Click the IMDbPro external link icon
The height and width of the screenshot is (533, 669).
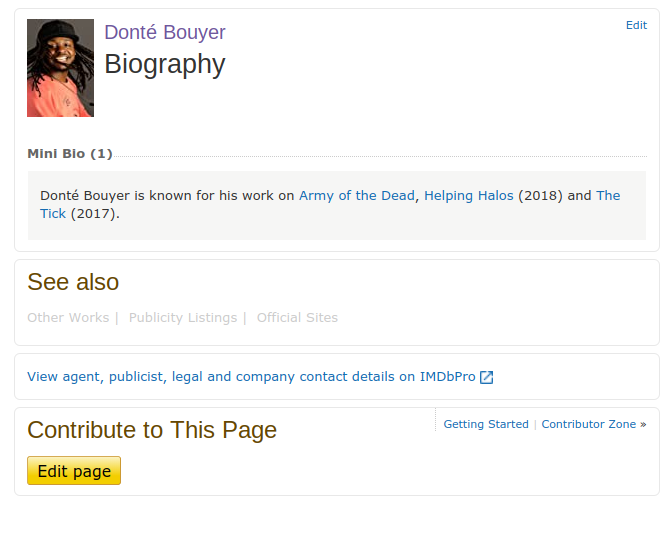486,377
